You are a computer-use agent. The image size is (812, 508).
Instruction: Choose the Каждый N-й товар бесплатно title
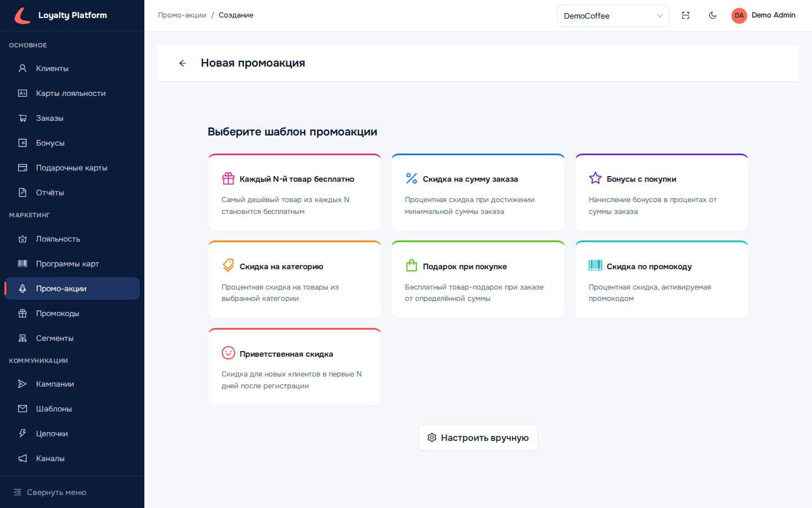pyautogui.click(x=297, y=179)
